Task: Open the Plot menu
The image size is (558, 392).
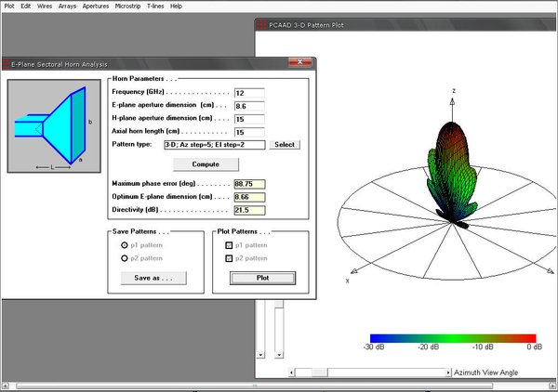Action: (9, 7)
